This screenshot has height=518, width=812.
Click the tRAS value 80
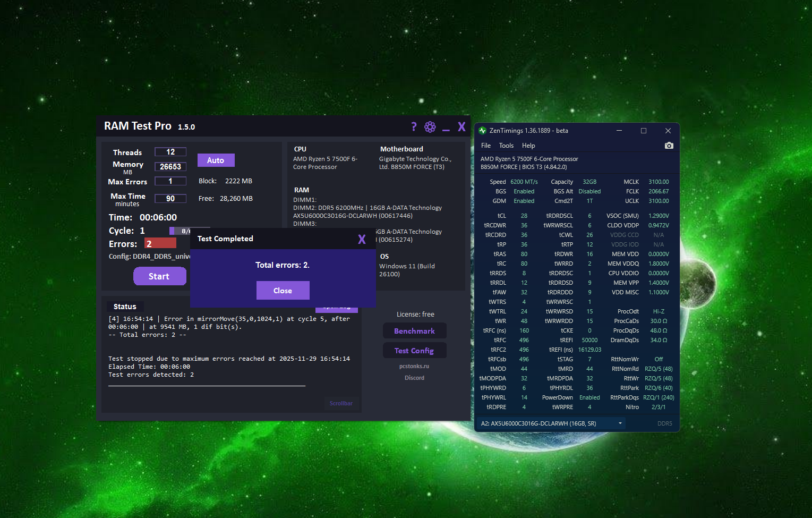tap(524, 254)
